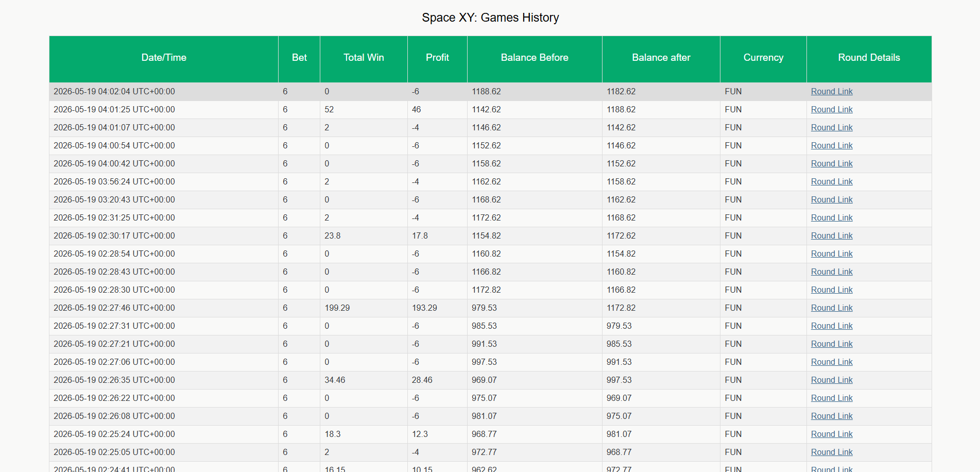Select total win value 23.8
Image resolution: width=980 pixels, height=472 pixels.
[332, 235]
